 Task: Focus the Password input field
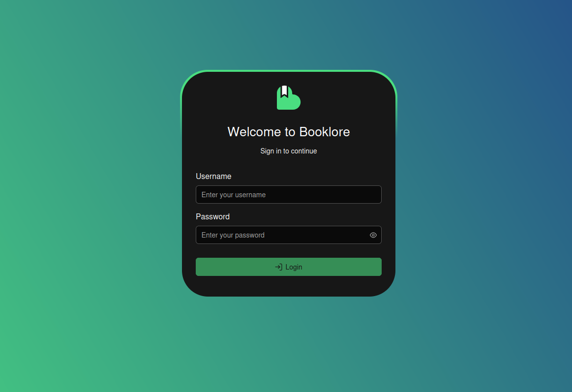[x=280, y=235]
